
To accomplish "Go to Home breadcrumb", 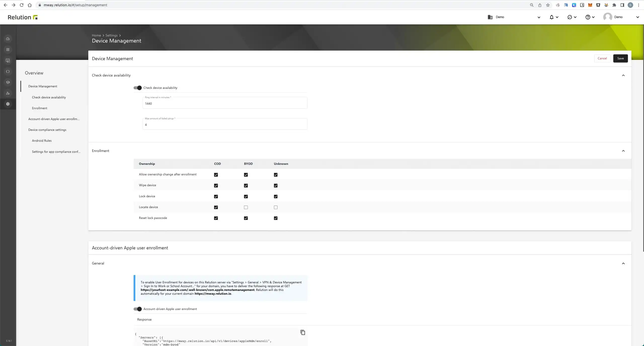I will 96,35.
